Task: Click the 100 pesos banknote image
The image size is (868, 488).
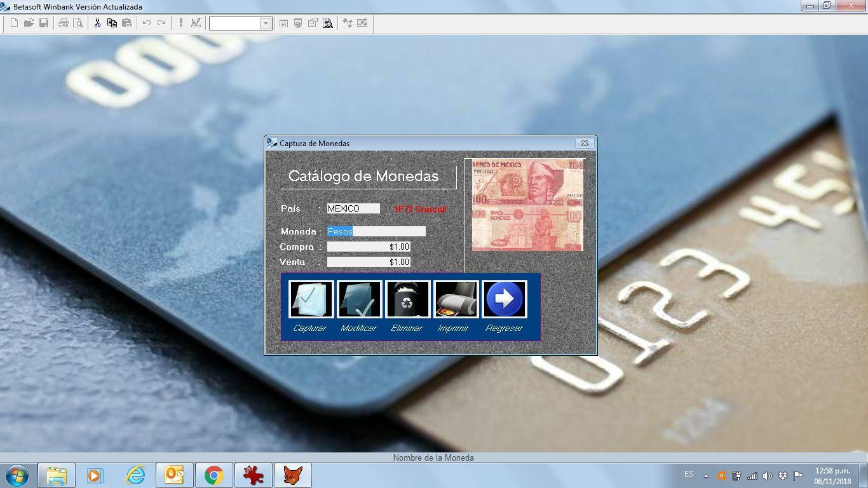Action: [527, 205]
